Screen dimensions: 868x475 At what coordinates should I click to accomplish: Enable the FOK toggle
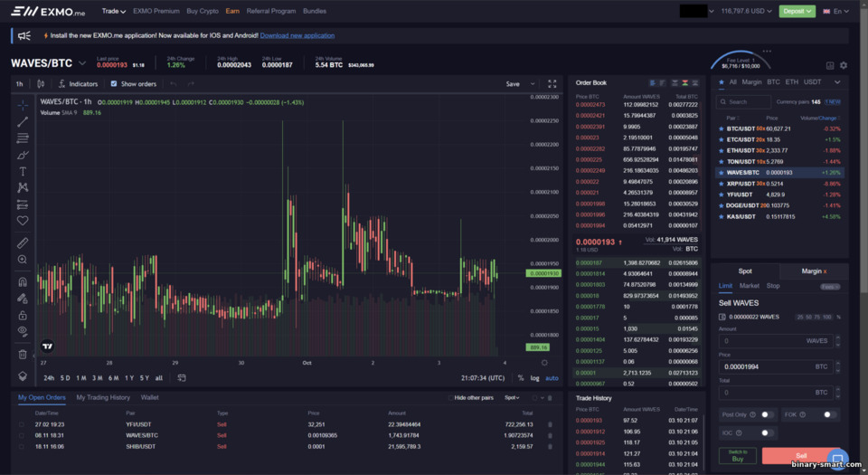click(x=829, y=414)
